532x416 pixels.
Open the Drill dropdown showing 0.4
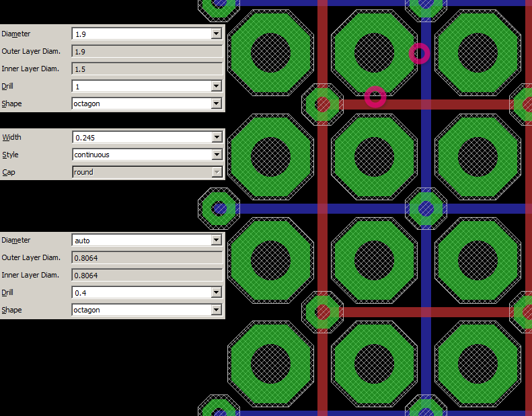[216, 292]
